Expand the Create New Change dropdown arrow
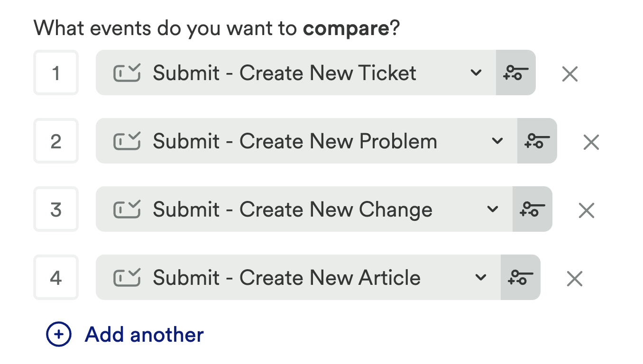Viewport: 643px width, 364px height. [x=493, y=209]
